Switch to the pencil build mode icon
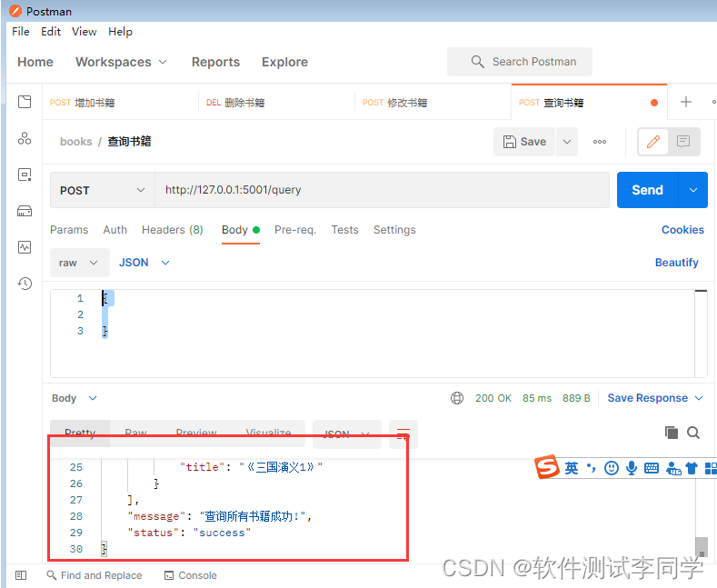The width and height of the screenshot is (717, 588). click(x=653, y=142)
